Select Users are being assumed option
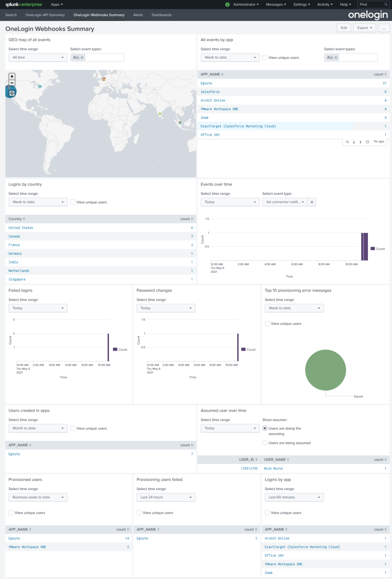 tap(265, 443)
